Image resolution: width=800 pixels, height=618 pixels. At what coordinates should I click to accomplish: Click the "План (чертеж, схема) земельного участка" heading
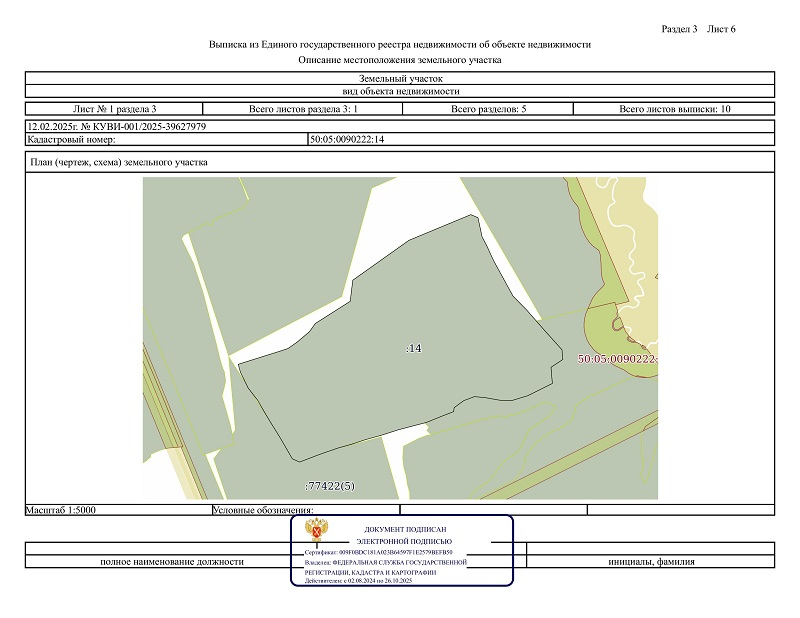tap(119, 162)
